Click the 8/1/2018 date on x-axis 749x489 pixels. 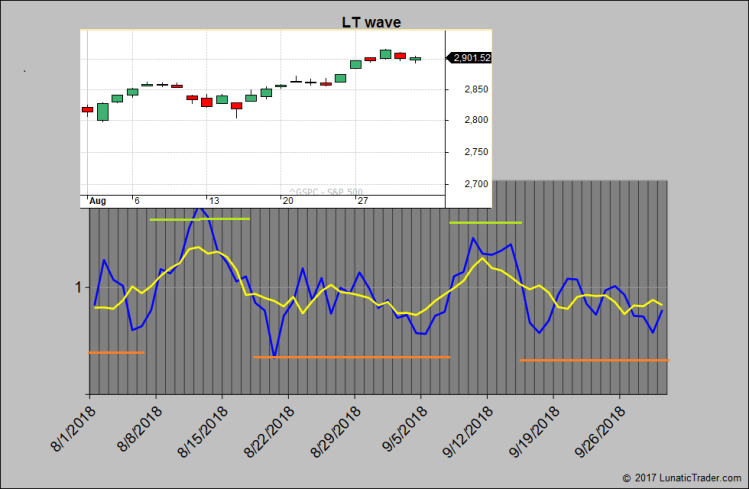point(71,426)
